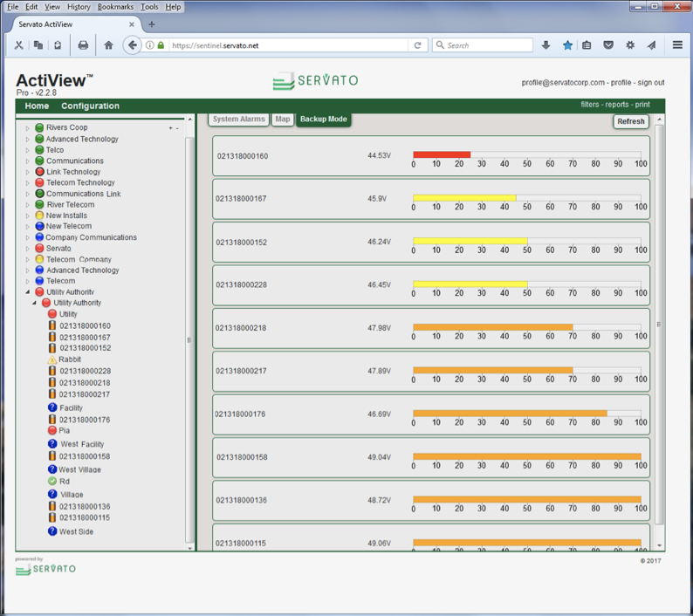
Task: Open the Configuration menu item
Action: (90, 106)
